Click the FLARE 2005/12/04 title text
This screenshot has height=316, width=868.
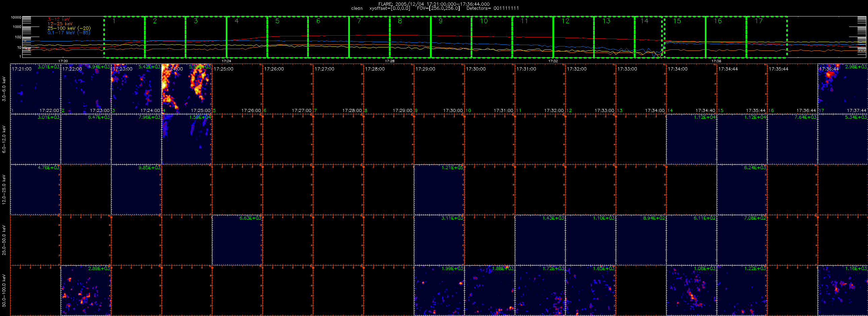tap(434, 4)
